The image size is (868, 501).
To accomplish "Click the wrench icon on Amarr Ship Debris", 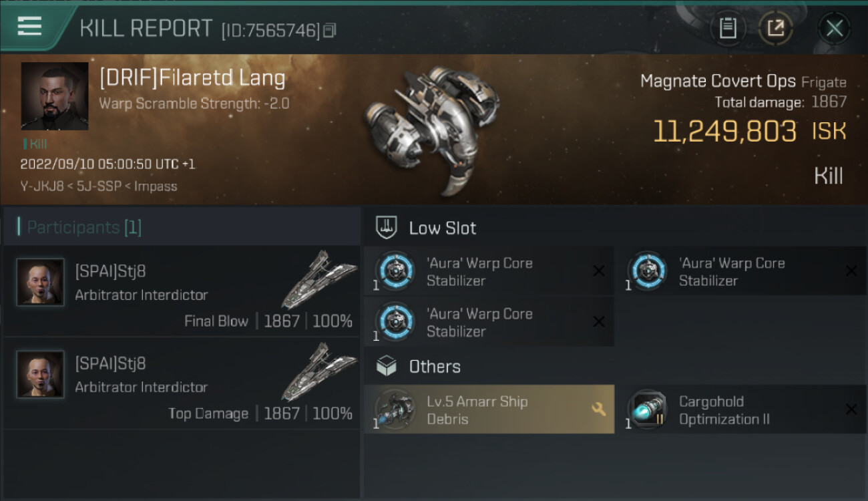I will pos(599,409).
